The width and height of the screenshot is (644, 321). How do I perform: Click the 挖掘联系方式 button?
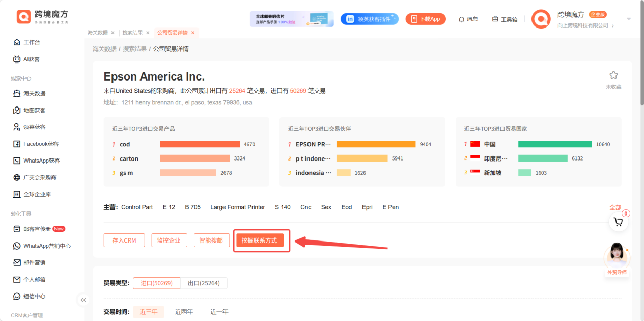(260, 240)
